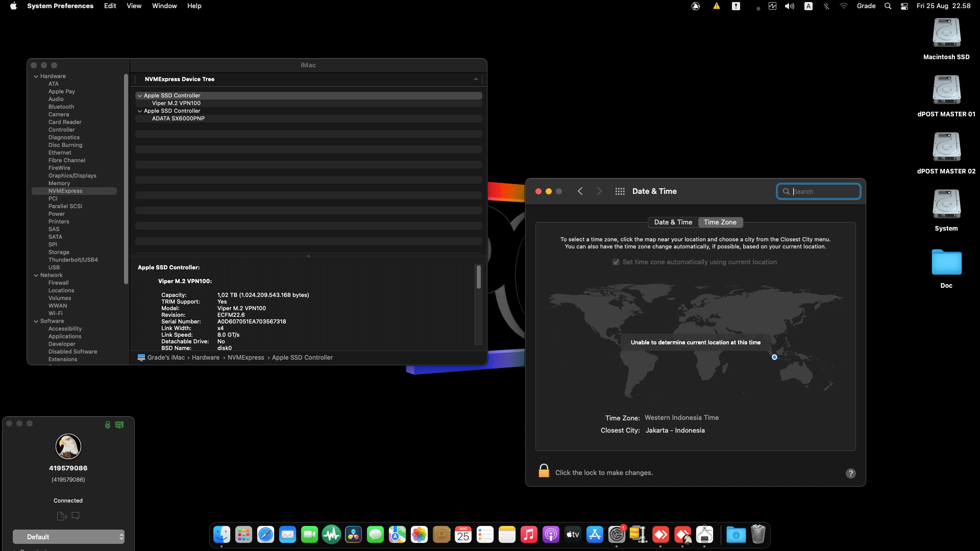
Task: Open the Apple menu
Action: 13,6
